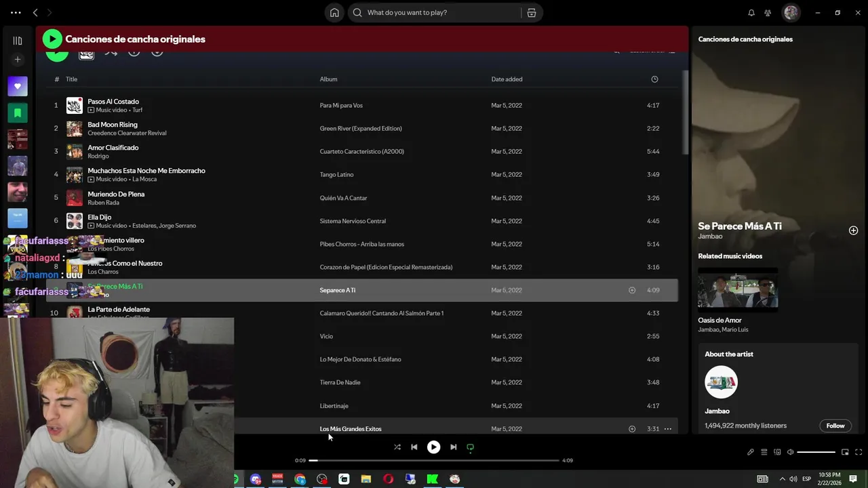Open Chrome from the Windows taskbar
Image resolution: width=868 pixels, height=488 pixels.
pyautogui.click(x=300, y=479)
